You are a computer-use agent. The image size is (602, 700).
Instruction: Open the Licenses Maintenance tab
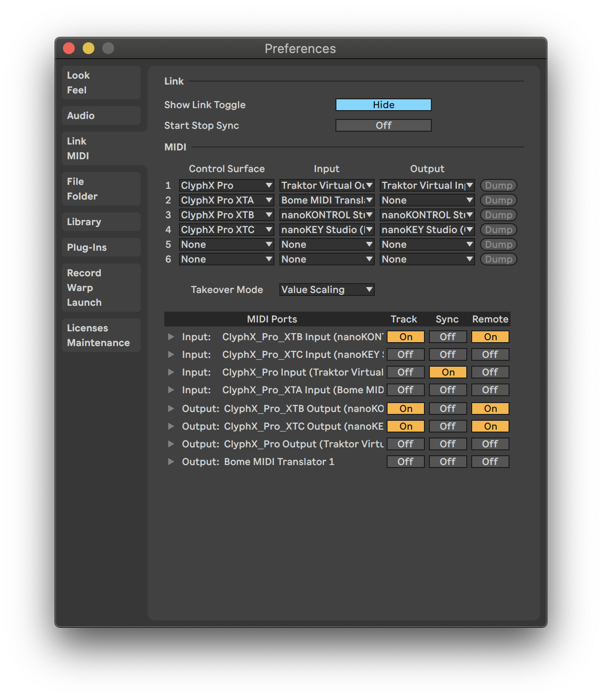click(x=101, y=335)
